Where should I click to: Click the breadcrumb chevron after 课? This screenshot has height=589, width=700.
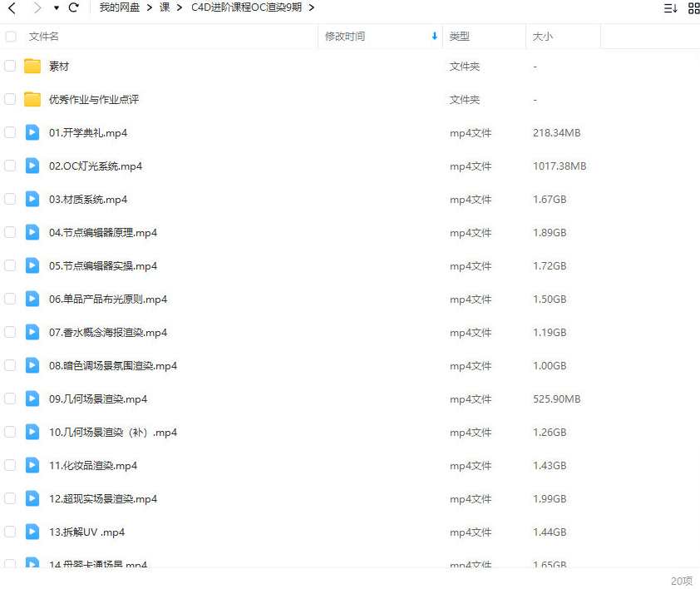tap(181, 7)
